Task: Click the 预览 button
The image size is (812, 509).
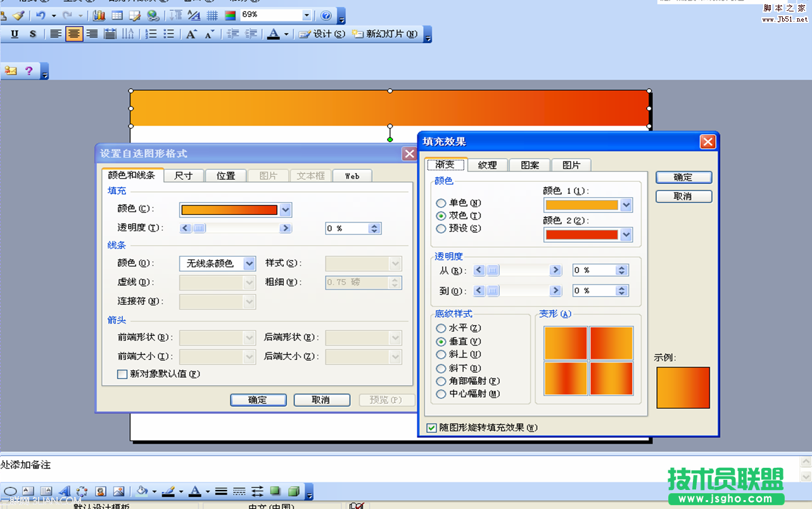Action: (386, 400)
